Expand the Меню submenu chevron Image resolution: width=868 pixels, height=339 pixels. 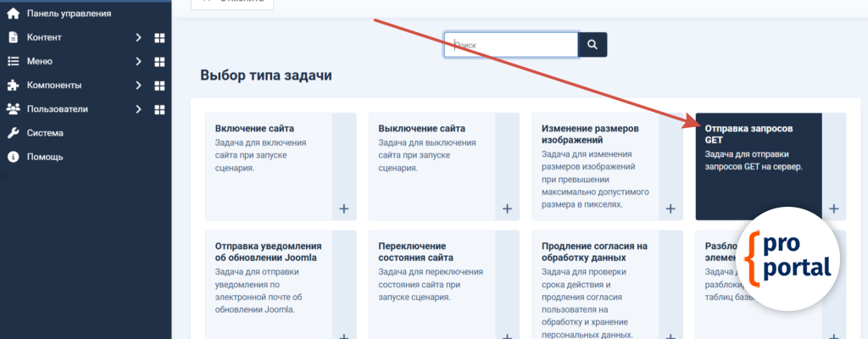pyautogui.click(x=138, y=62)
